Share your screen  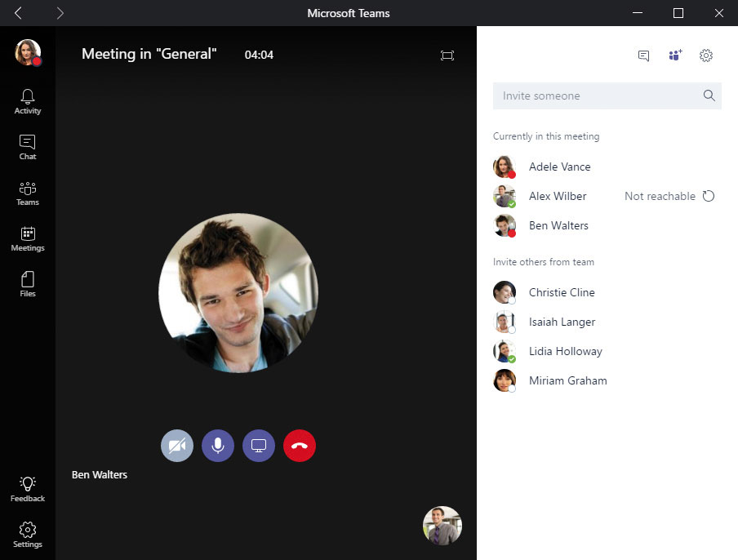[x=259, y=446]
